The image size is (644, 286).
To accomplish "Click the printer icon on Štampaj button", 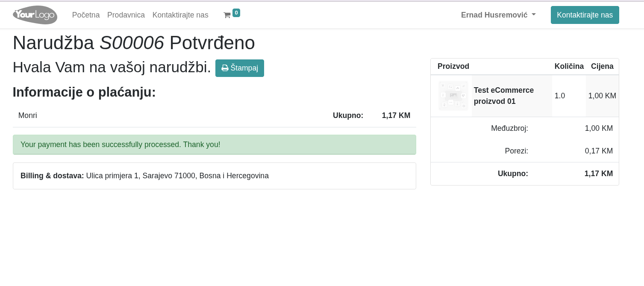I will point(225,68).
